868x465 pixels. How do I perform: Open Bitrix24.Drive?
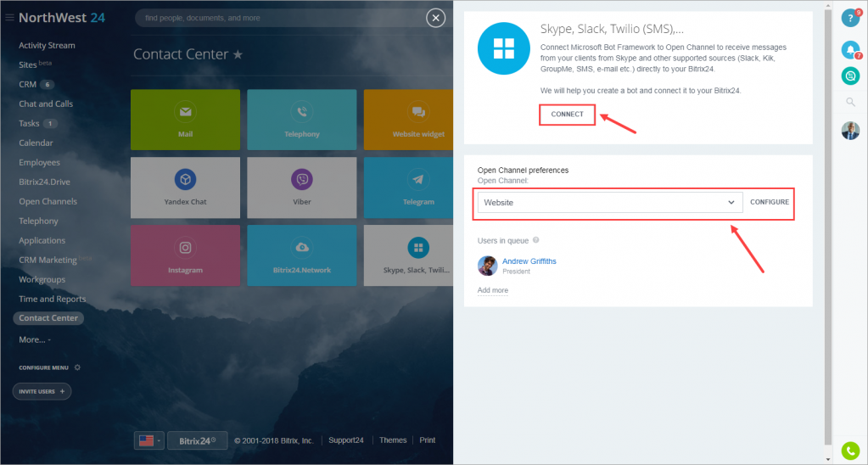[44, 182]
